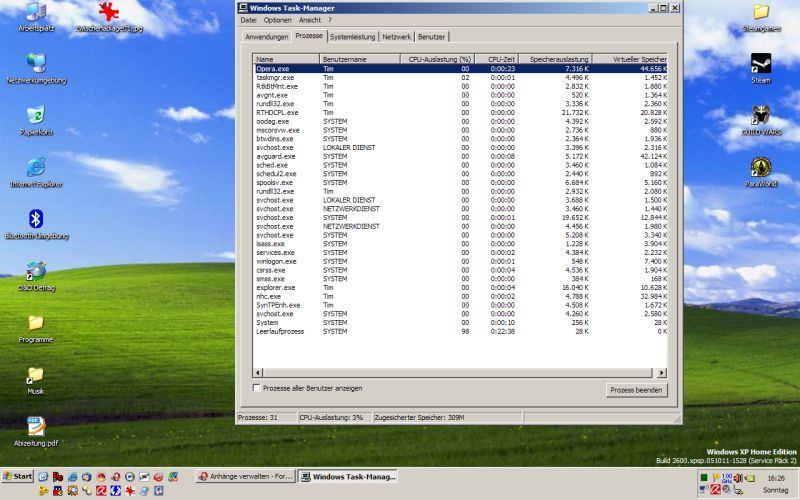
Task: Select the spoolsv.exe process row
Action: (460, 182)
